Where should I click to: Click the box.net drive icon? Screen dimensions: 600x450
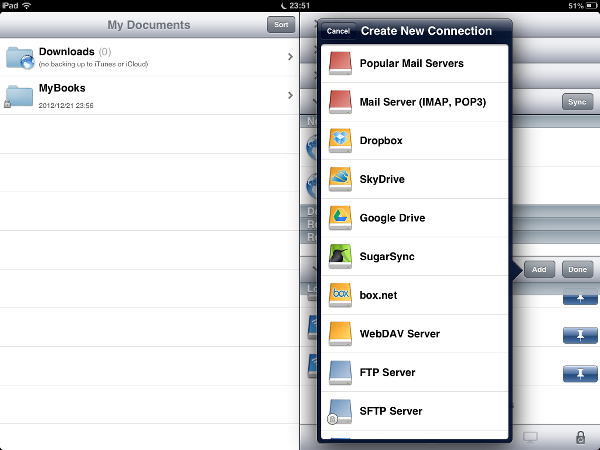coord(340,295)
